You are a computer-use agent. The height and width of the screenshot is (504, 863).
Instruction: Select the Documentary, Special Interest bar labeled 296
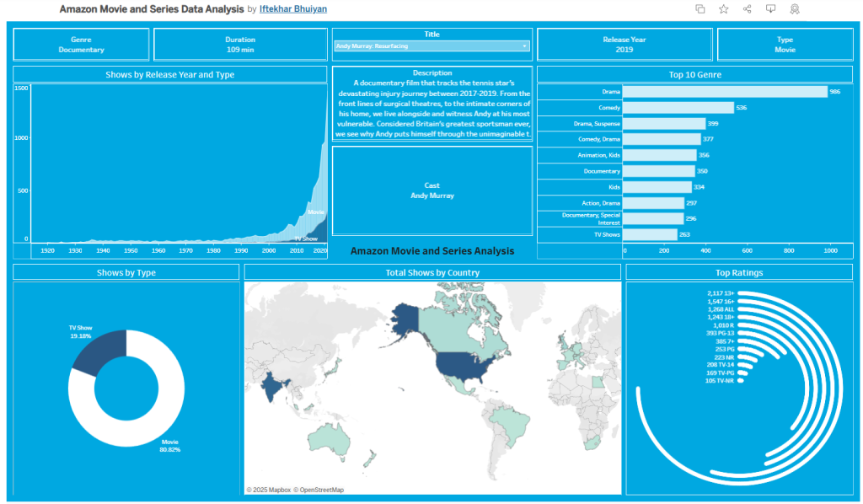pyautogui.click(x=653, y=218)
